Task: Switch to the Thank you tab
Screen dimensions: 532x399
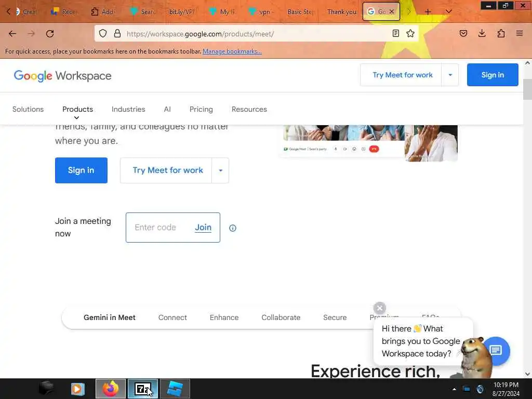Action: tap(342, 12)
